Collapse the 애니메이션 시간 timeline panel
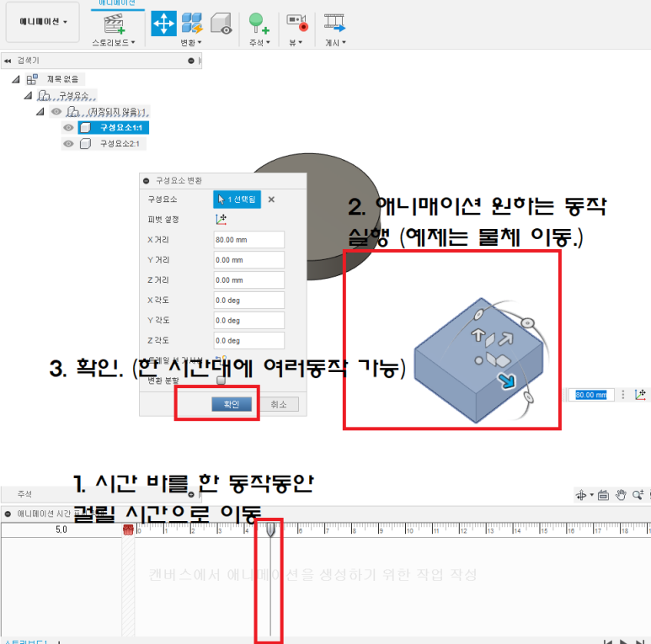Viewport: 651px width, 644px height. coord(8,514)
